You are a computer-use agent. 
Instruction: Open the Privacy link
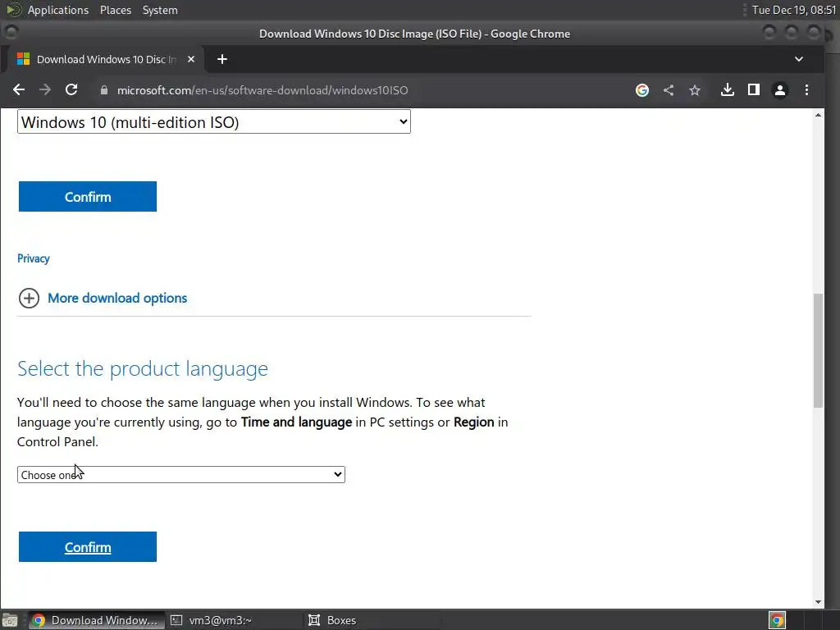[33, 258]
